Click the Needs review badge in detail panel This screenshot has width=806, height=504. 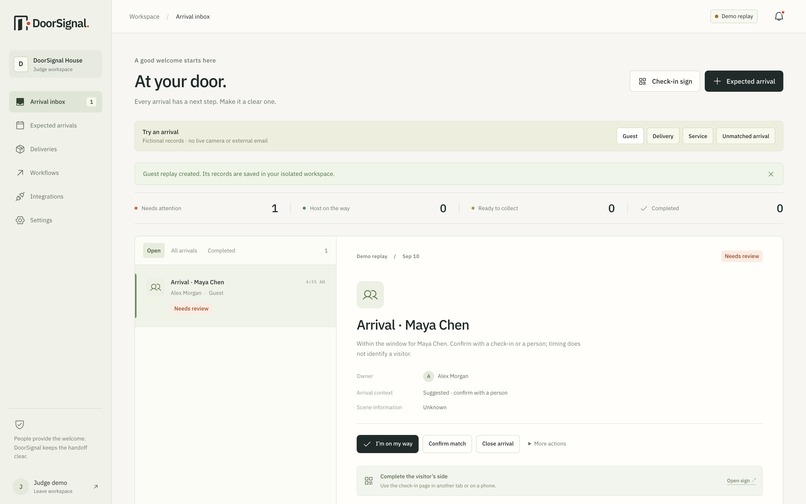[742, 256]
